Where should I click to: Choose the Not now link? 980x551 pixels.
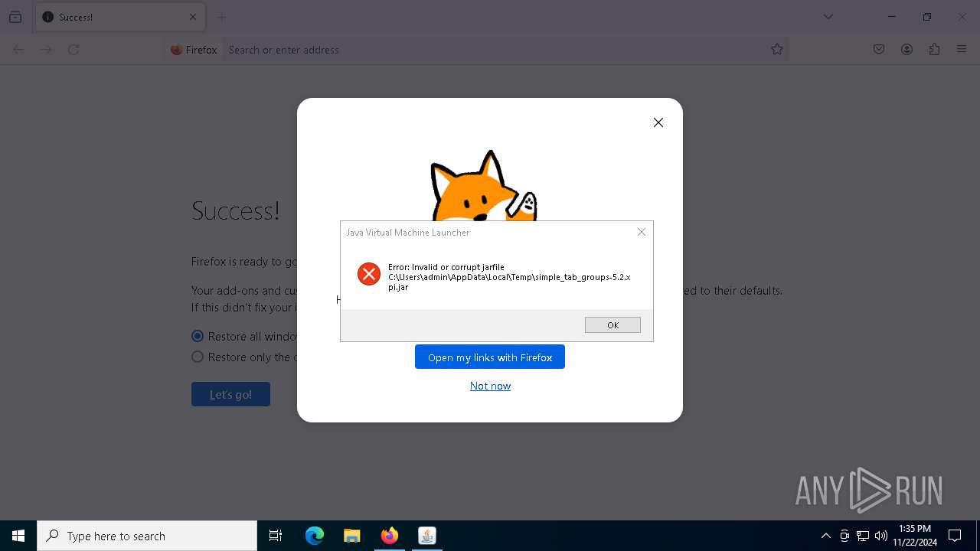(x=490, y=386)
